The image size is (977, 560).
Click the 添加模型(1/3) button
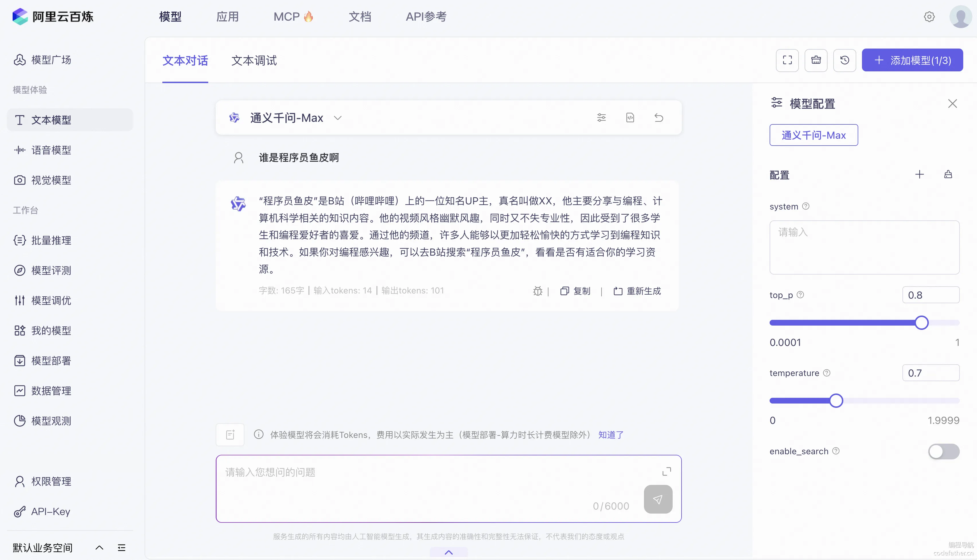[912, 60]
